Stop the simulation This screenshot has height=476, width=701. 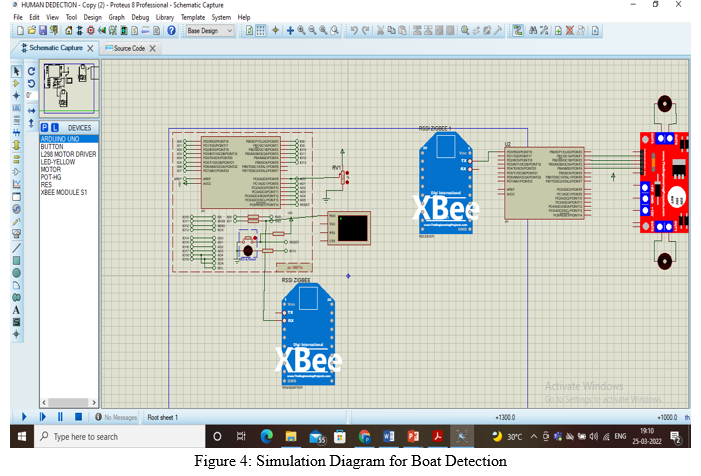pyautogui.click(x=78, y=416)
